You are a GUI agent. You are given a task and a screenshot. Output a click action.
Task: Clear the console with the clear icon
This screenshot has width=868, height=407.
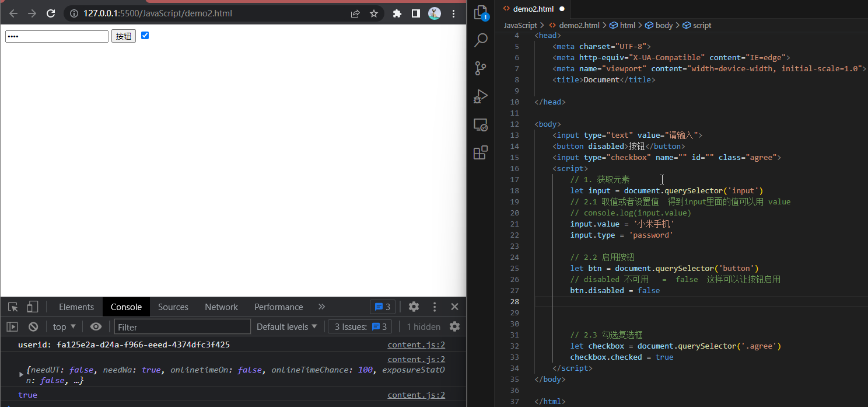(x=33, y=327)
